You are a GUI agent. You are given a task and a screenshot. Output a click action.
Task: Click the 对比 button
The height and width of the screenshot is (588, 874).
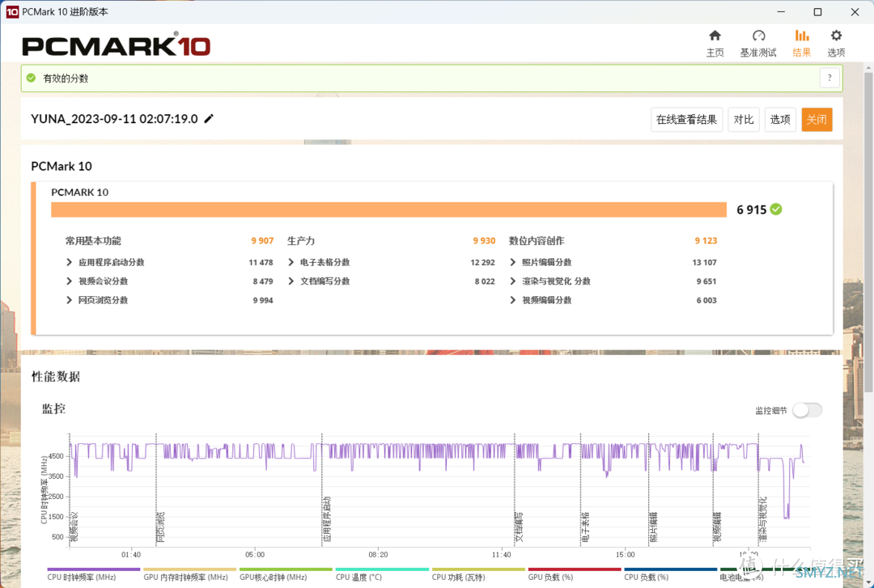(x=744, y=119)
